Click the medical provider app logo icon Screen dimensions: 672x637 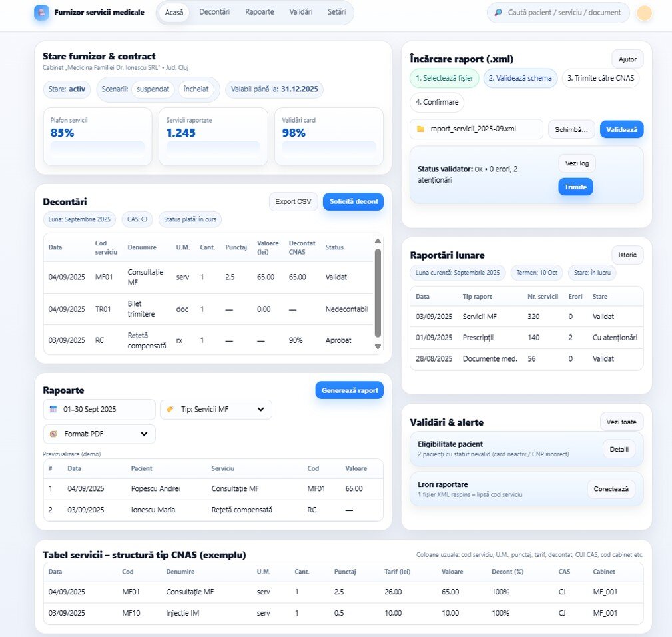coord(41,12)
